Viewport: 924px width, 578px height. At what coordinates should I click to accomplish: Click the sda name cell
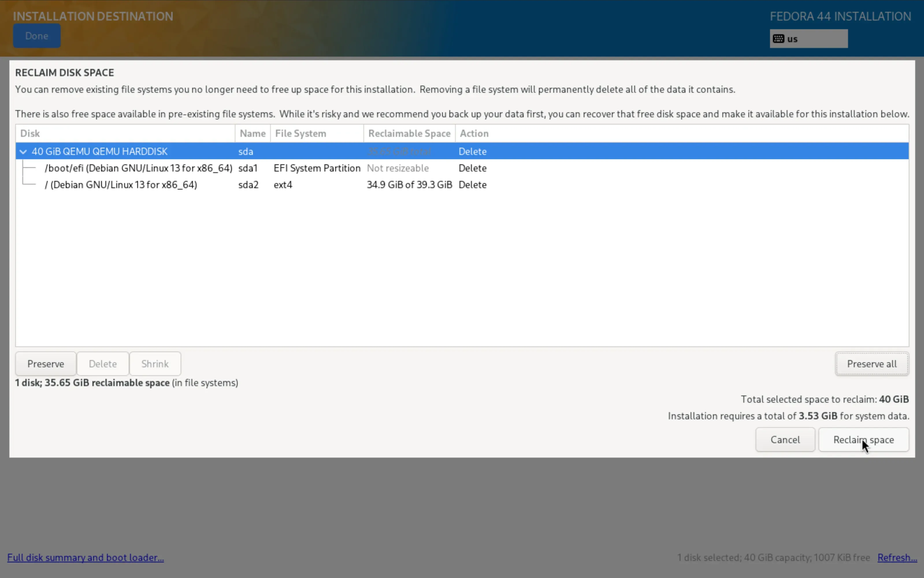[x=246, y=151]
